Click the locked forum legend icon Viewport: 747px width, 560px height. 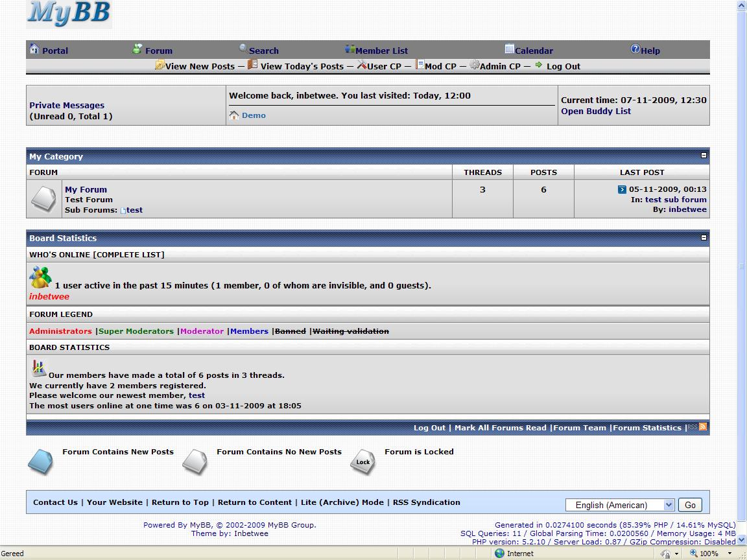[362, 461]
